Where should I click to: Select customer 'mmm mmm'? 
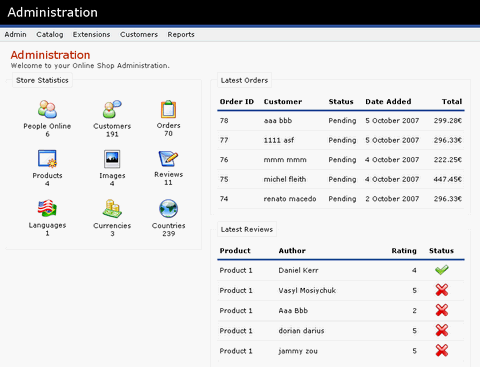pyautogui.click(x=285, y=160)
